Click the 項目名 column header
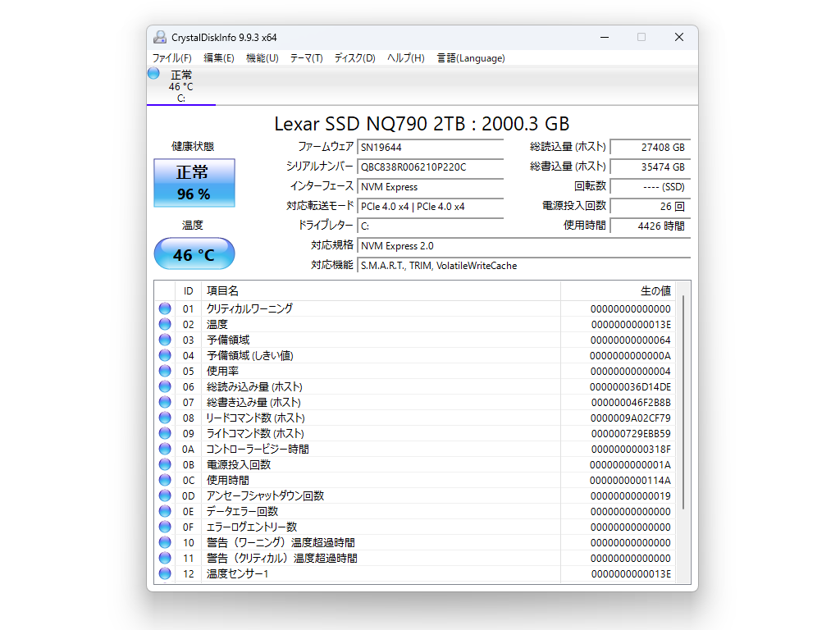 381,291
